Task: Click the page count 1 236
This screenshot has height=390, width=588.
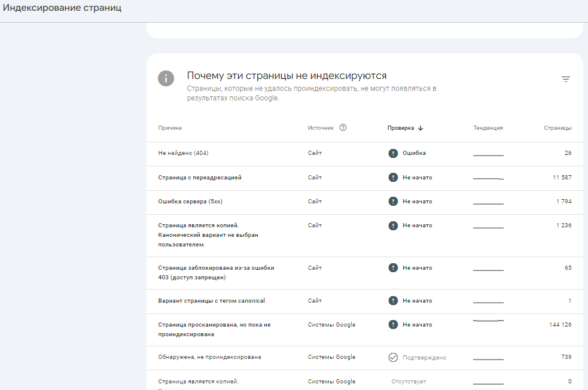Action: [563, 226]
